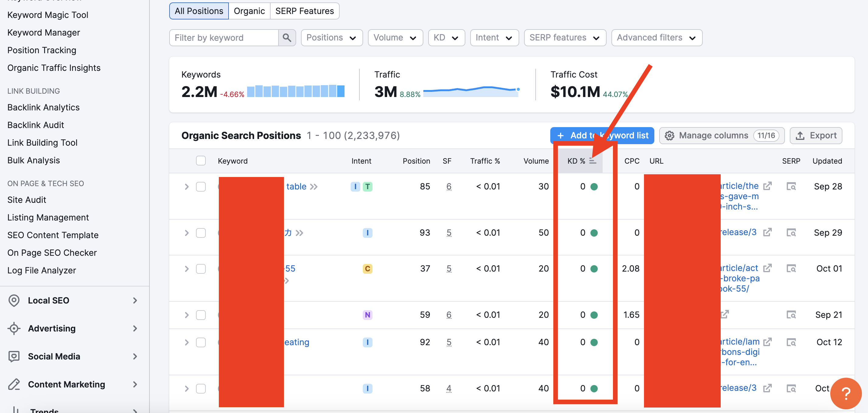Expand the row with position 37
The width and height of the screenshot is (868, 413).
pos(186,269)
